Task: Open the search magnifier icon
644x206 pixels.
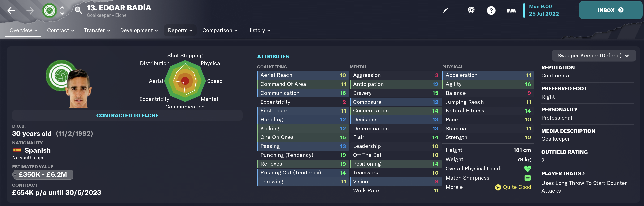Action: [78, 10]
